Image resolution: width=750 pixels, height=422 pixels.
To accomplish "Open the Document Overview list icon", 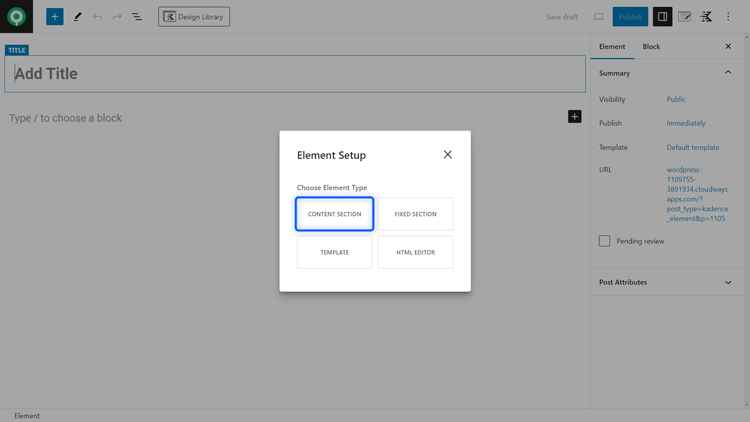I will 137,17.
